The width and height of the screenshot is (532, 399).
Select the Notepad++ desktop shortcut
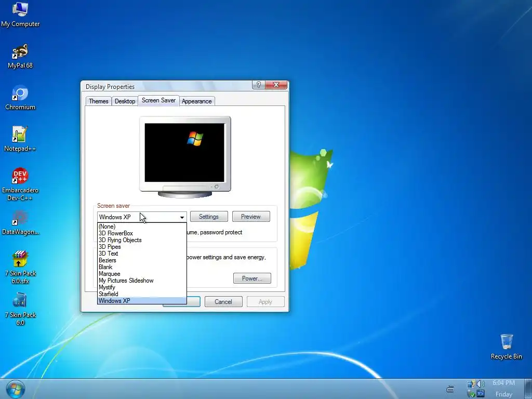tap(20, 139)
